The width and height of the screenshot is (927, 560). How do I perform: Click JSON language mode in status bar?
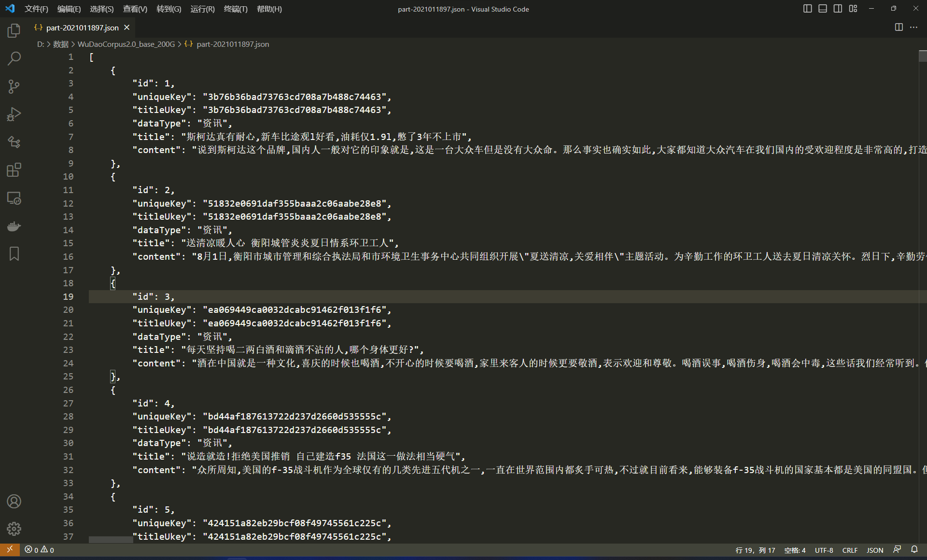point(875,550)
